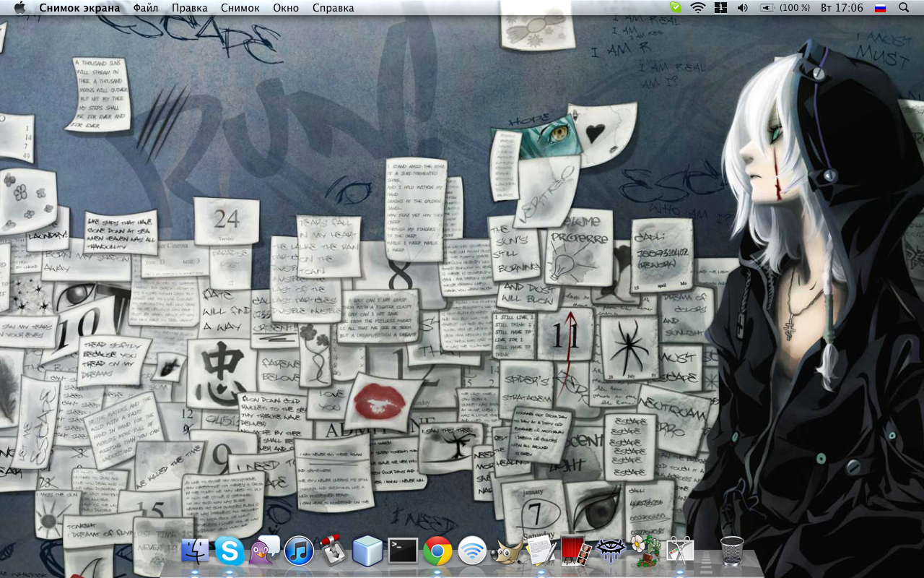Launch Photo Booth from the Dock
This screenshot has width=924, height=578.
coord(576,551)
